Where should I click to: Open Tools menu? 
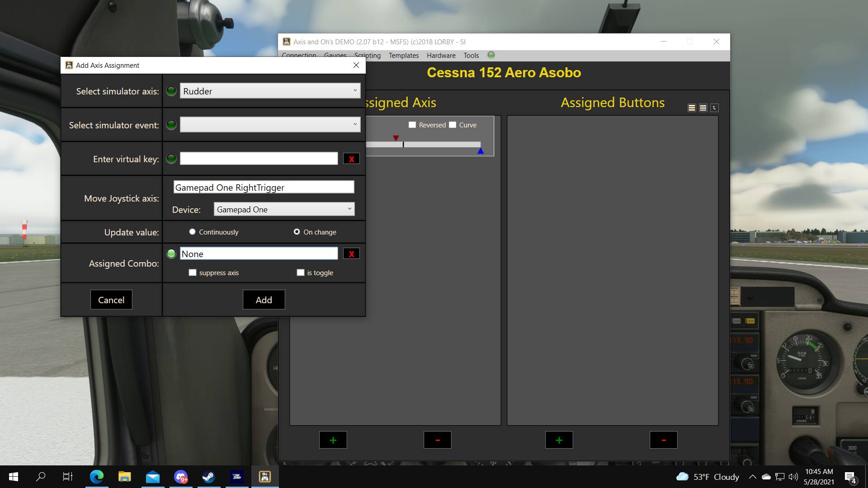(x=471, y=55)
